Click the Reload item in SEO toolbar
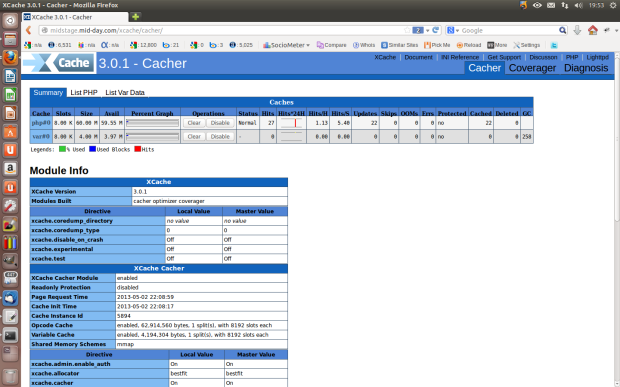Image resolution: width=620 pixels, height=387 pixels. point(469,45)
